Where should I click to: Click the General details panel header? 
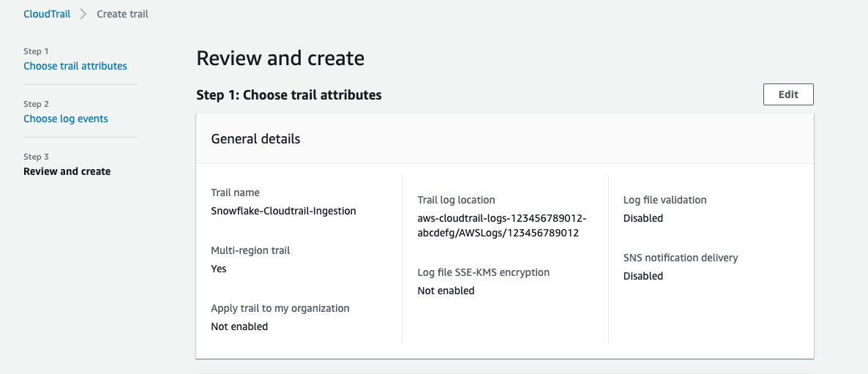[x=255, y=139]
